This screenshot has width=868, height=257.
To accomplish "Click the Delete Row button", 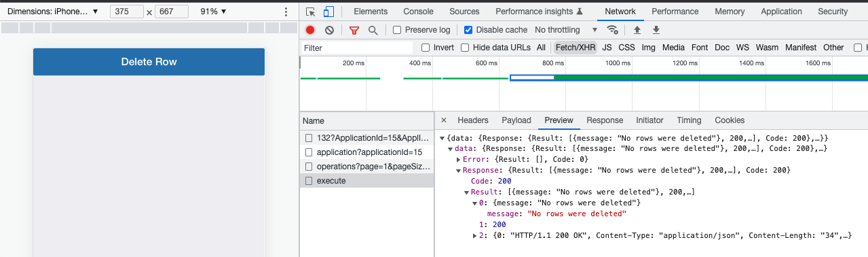I will 149,62.
